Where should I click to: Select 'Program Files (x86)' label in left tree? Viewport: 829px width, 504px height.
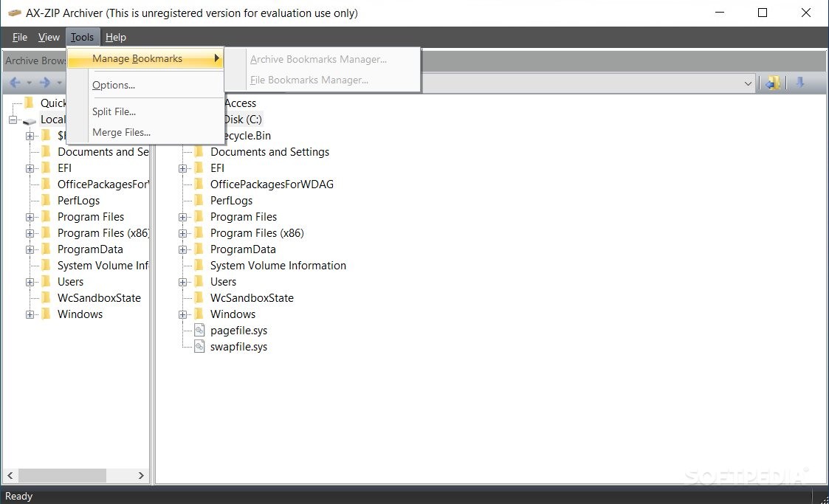(x=103, y=233)
